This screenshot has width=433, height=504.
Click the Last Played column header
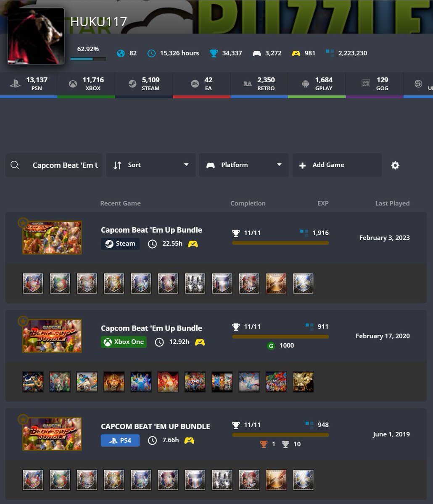point(392,203)
